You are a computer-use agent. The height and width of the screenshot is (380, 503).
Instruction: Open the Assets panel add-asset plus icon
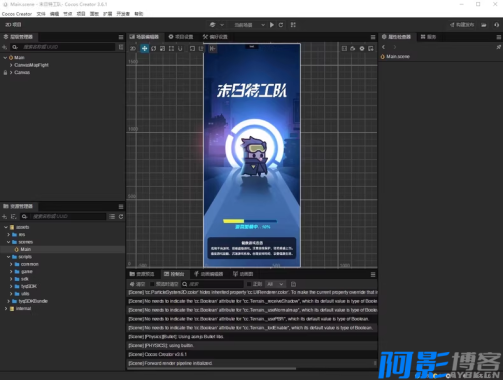[4, 217]
